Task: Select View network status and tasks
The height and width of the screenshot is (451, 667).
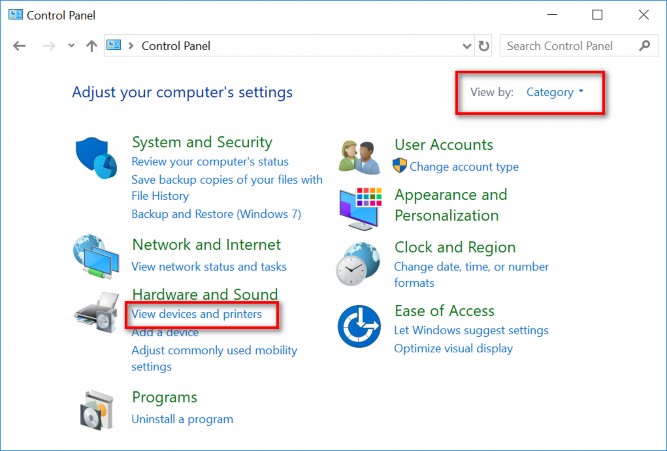Action: coord(209,267)
